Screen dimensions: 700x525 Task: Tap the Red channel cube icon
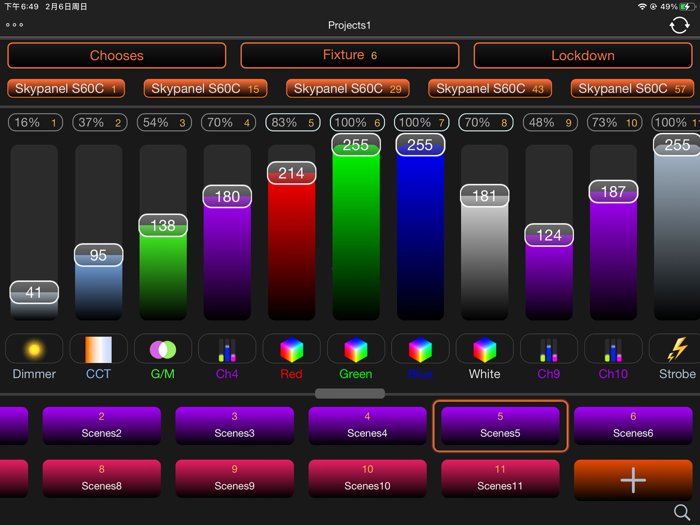(x=292, y=350)
